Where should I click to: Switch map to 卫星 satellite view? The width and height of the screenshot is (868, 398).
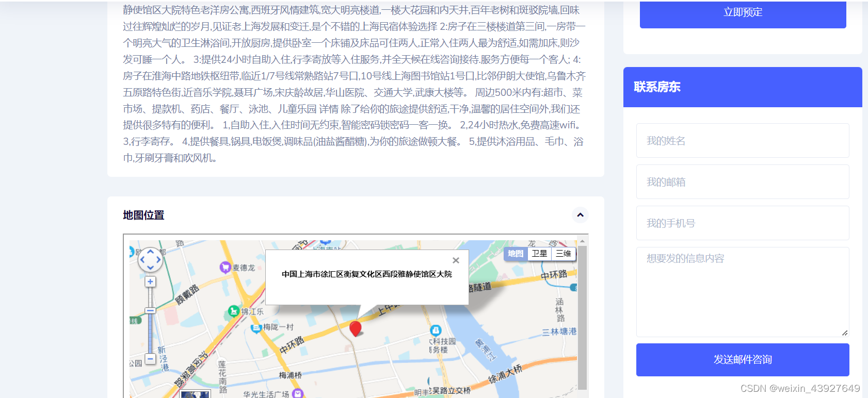click(x=539, y=253)
